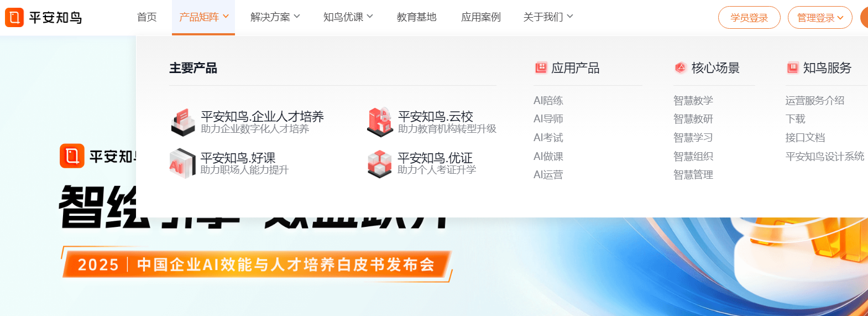The width and height of the screenshot is (868, 316).
Task: Go to the 首页 menu item
Action: click(147, 17)
